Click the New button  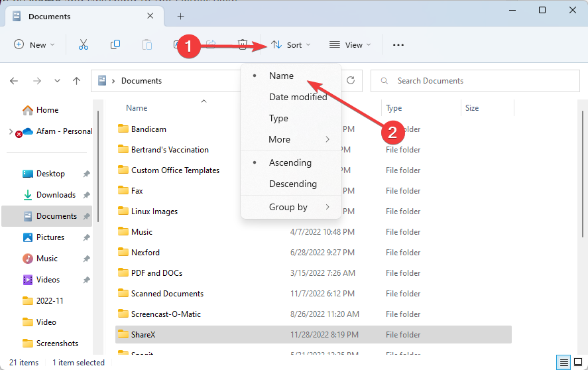pos(34,44)
